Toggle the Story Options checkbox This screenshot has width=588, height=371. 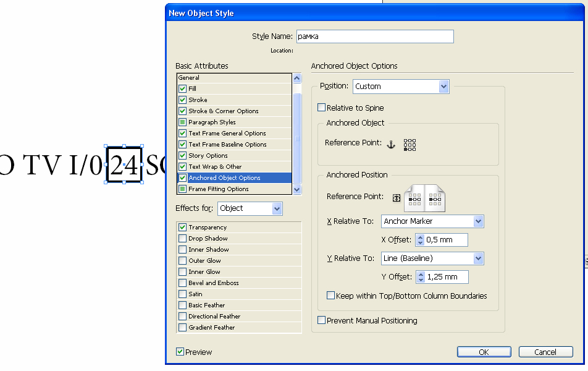click(x=183, y=155)
